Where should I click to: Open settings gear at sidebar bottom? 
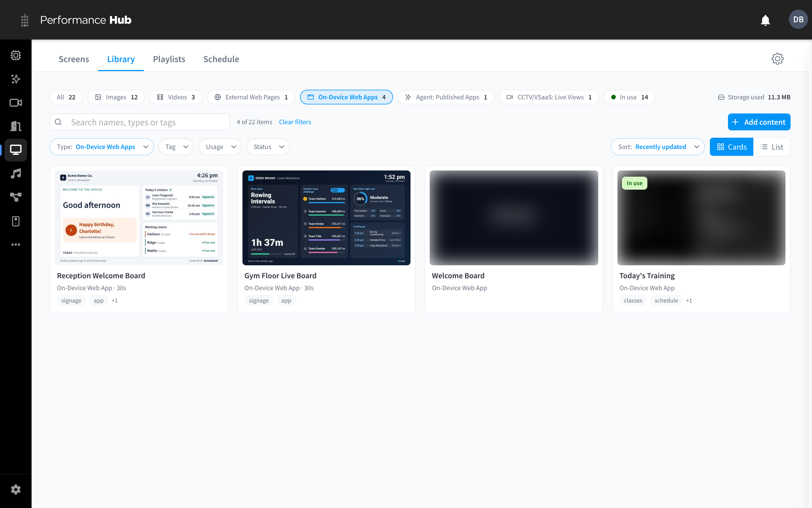pyautogui.click(x=16, y=490)
